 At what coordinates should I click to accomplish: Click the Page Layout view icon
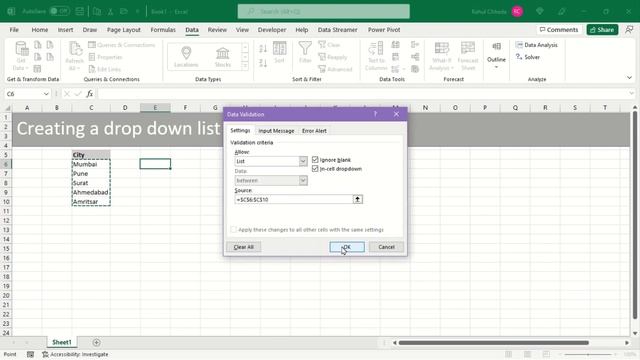click(527, 354)
